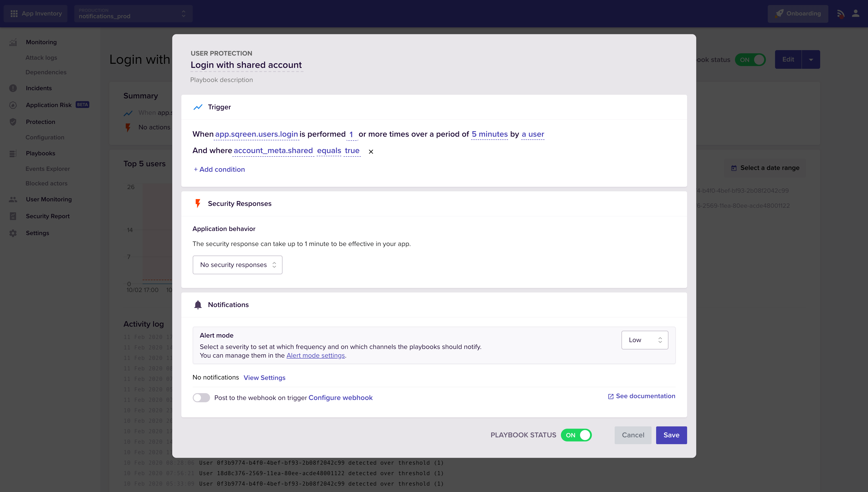Open the user profile icon
This screenshot has width=868, height=492.
tap(855, 13)
